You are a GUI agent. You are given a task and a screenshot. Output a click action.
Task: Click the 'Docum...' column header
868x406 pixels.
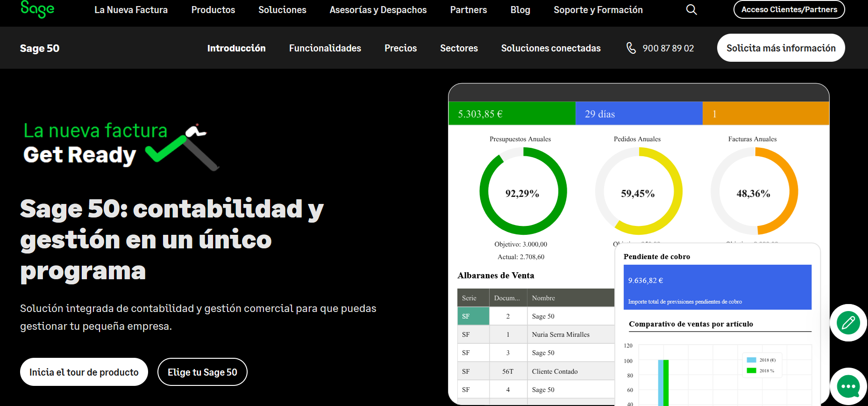click(x=508, y=298)
